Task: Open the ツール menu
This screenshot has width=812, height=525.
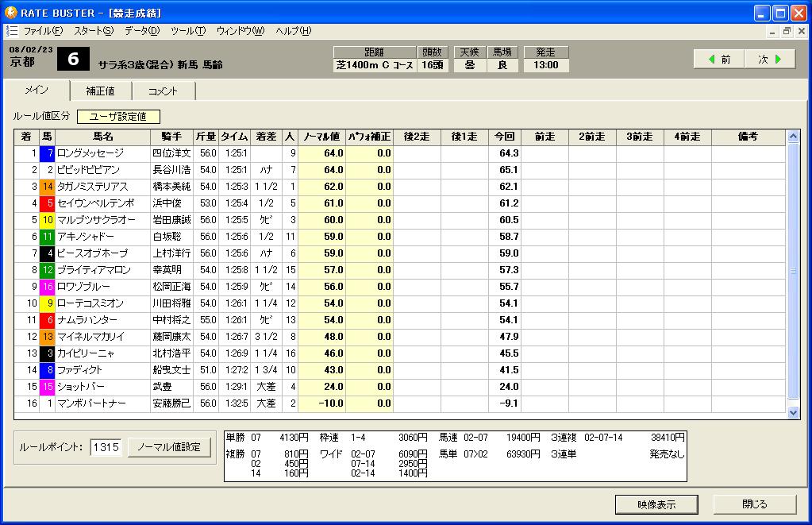Action: [x=187, y=31]
